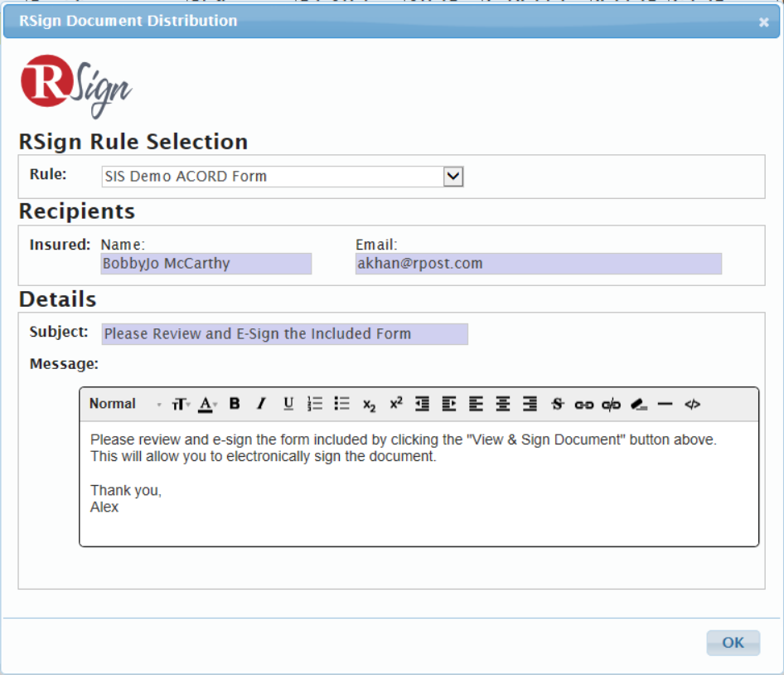This screenshot has width=784, height=675.
Task: Insert a hyperlink using link icon
Action: [x=584, y=405]
